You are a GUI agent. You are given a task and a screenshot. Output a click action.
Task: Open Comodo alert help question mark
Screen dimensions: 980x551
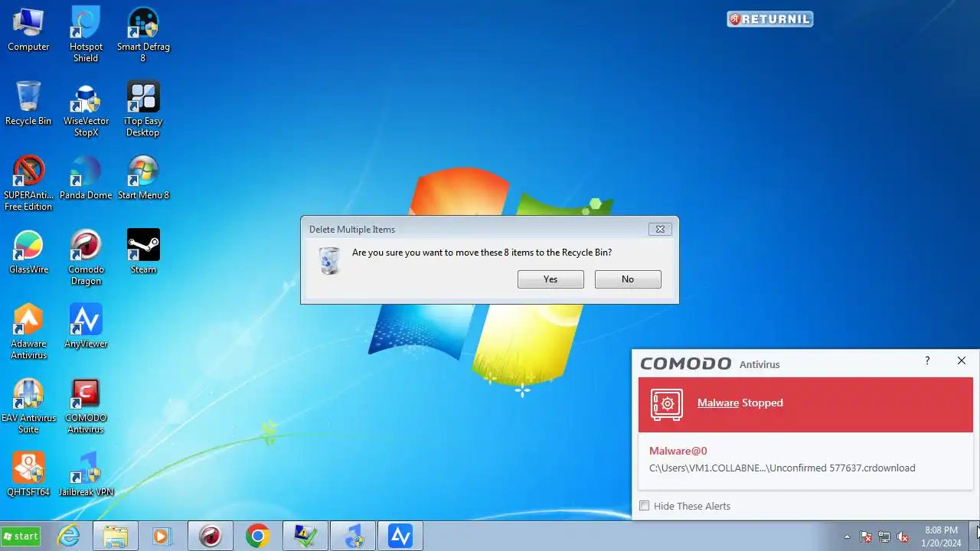[927, 360]
